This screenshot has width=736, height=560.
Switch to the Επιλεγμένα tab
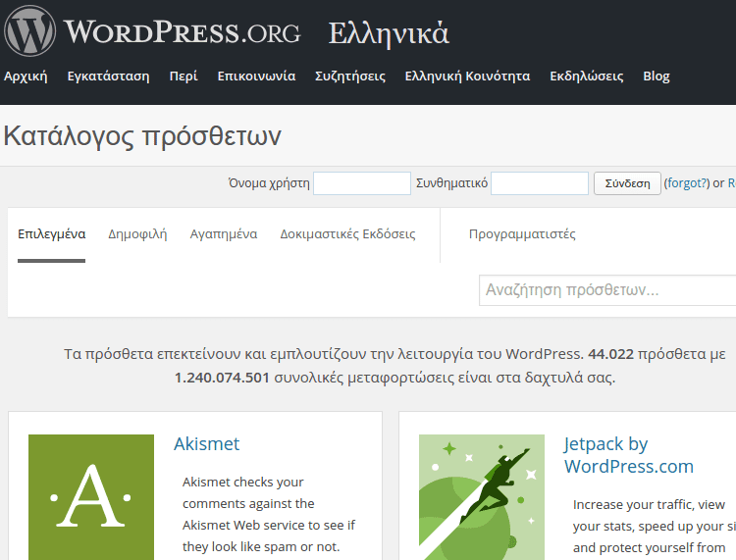[x=52, y=234]
